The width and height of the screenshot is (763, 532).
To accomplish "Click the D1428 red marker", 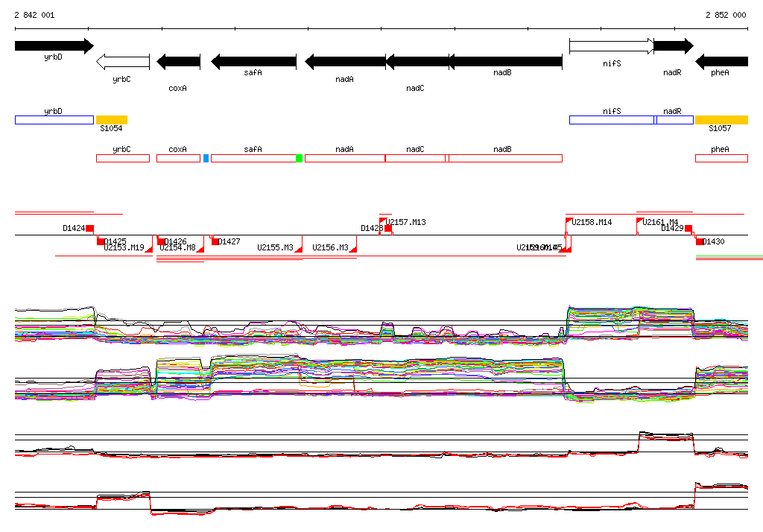I will coord(387,228).
